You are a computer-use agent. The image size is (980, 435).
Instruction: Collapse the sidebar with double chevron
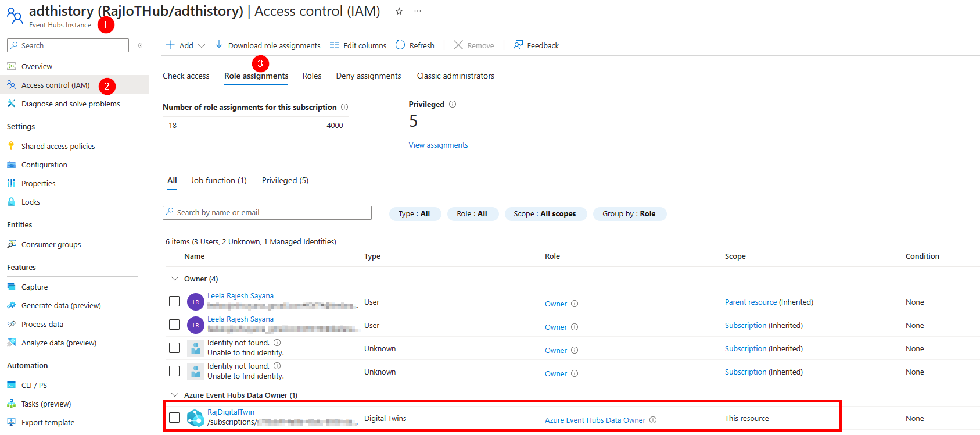click(140, 45)
